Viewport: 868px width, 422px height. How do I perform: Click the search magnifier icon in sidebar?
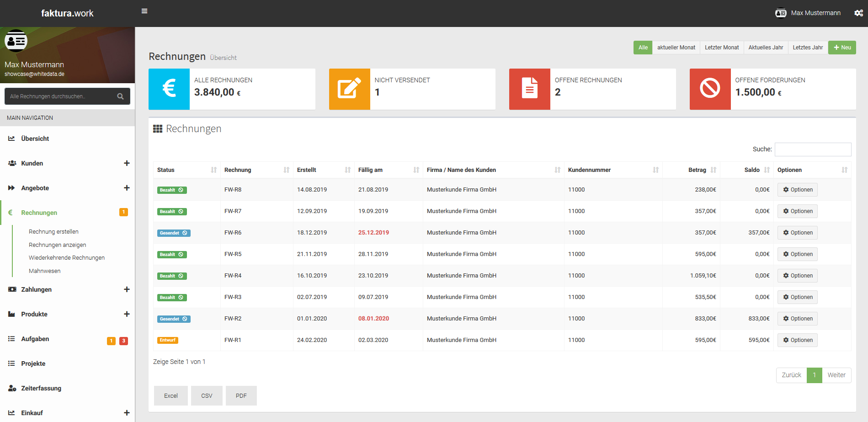[x=121, y=96]
